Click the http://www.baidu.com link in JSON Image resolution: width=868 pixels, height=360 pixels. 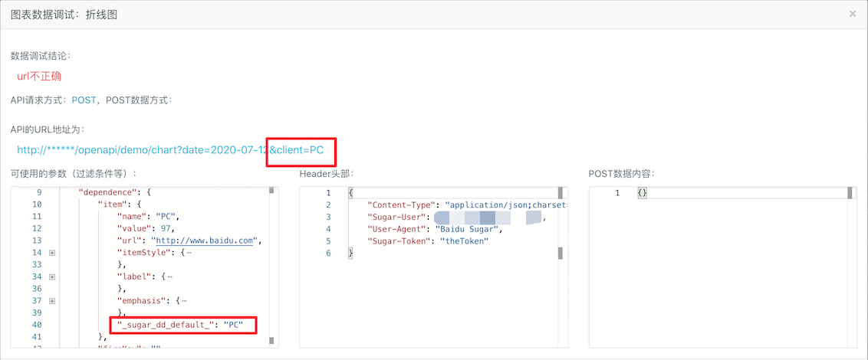tap(205, 241)
